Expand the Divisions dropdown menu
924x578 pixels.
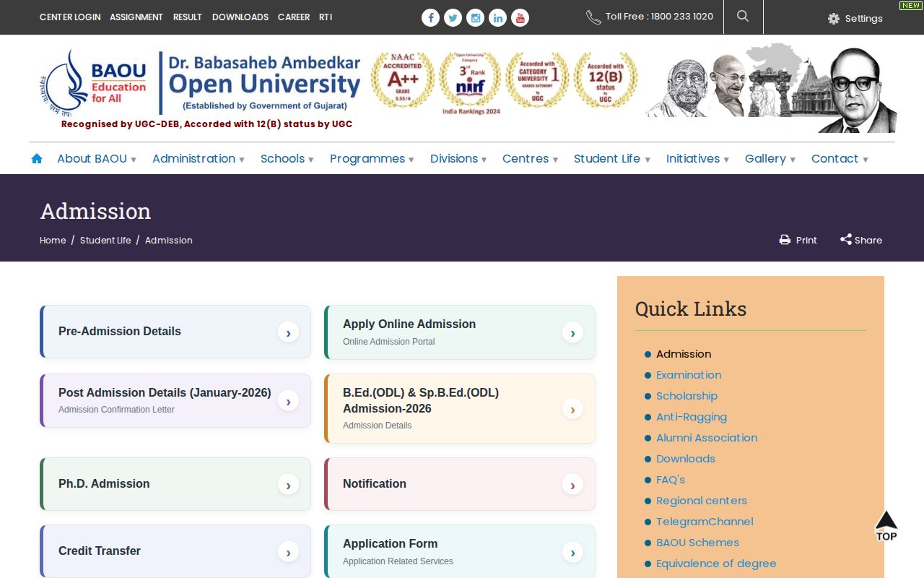458,158
